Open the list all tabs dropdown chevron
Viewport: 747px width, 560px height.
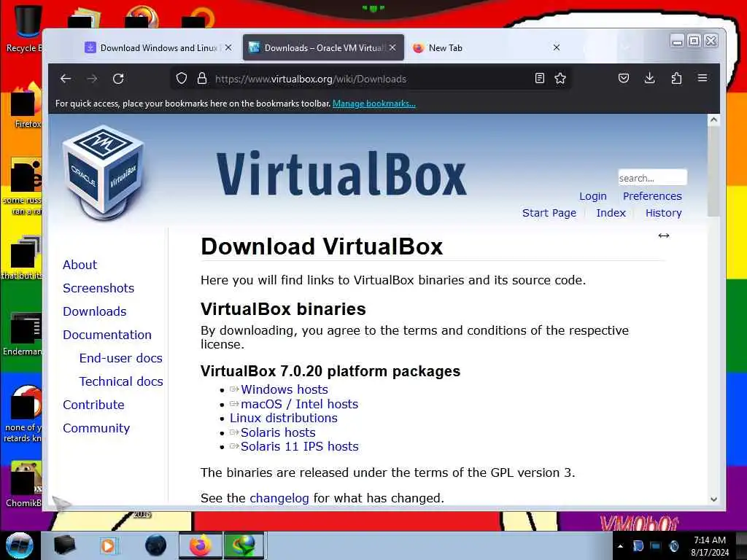click(625, 47)
